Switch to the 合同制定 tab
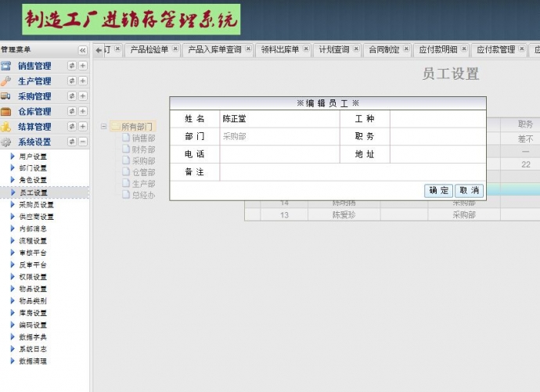Screen dimensions: 540x392 [x=384, y=49]
